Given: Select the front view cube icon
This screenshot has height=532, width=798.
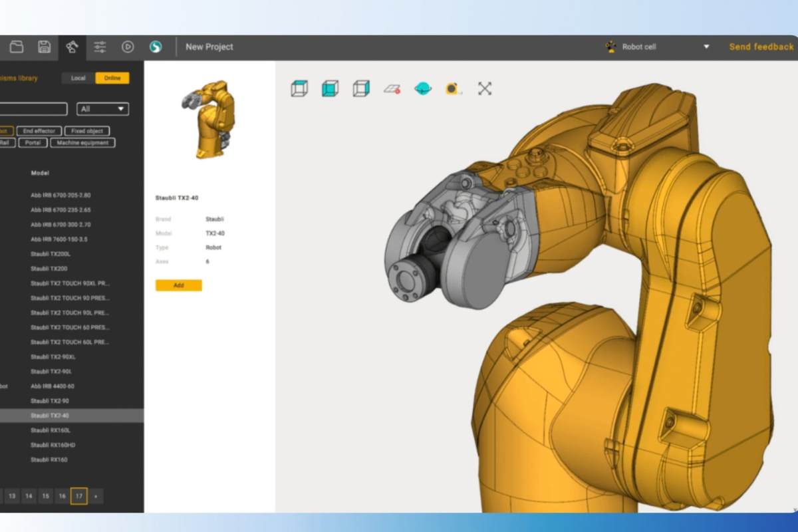Looking at the screenshot, I should [x=330, y=88].
